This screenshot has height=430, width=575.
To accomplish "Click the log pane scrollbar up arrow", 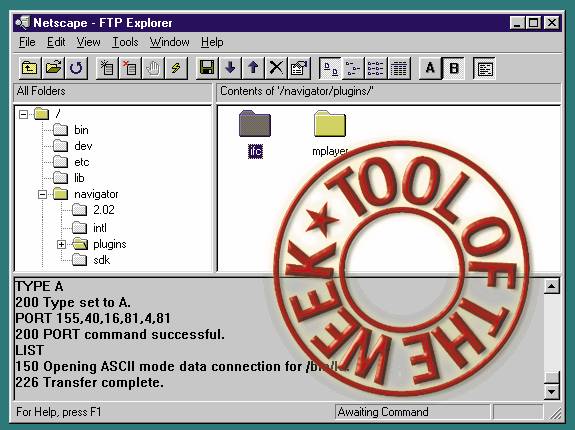I will (552, 286).
